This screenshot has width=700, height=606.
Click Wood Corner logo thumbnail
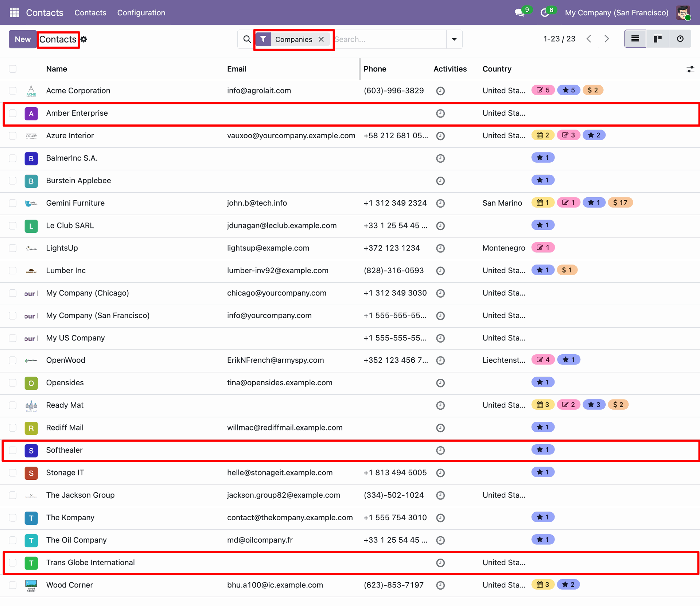pos(31,585)
